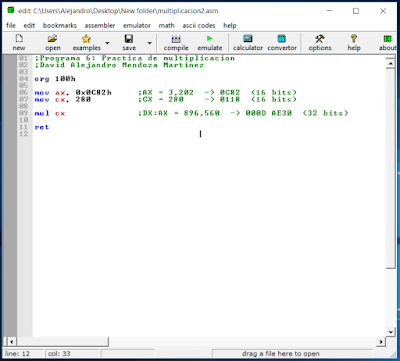Start emulation with the green emulate arrow
400x361 pixels.
click(210, 43)
